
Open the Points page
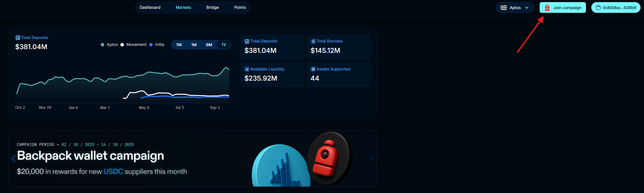click(240, 7)
